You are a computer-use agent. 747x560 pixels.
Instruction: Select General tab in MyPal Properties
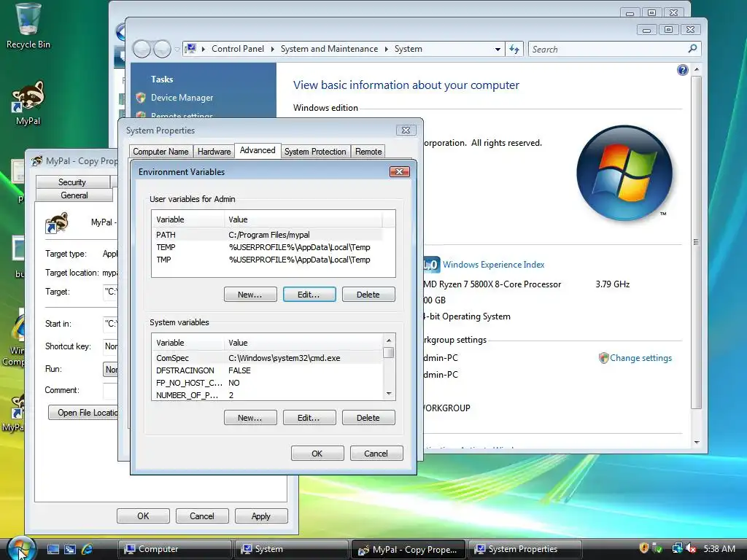tap(74, 195)
